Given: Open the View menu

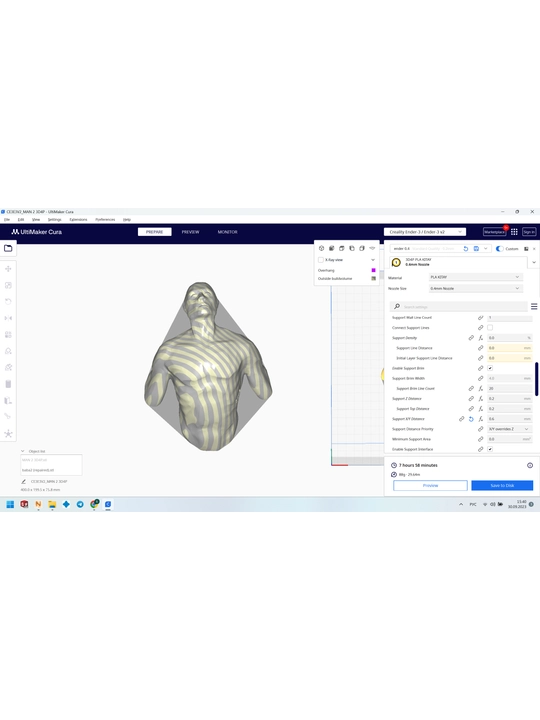Looking at the screenshot, I should click(x=36, y=219).
